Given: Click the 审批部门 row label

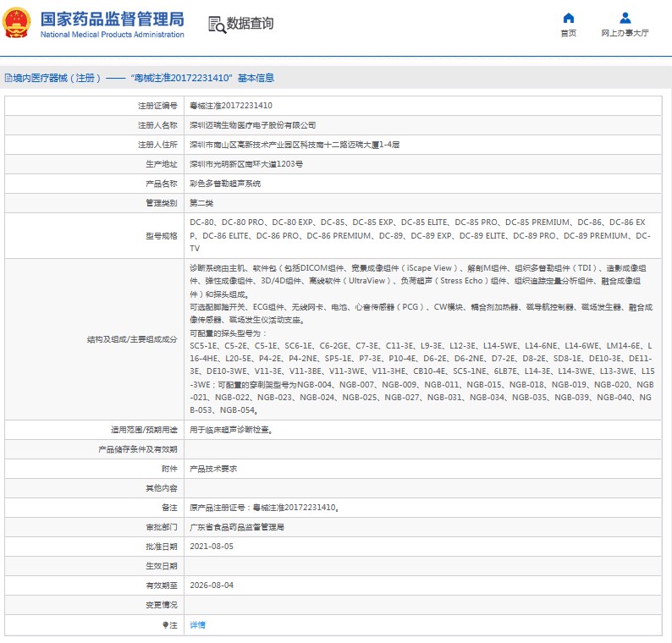Looking at the screenshot, I should point(162,527).
